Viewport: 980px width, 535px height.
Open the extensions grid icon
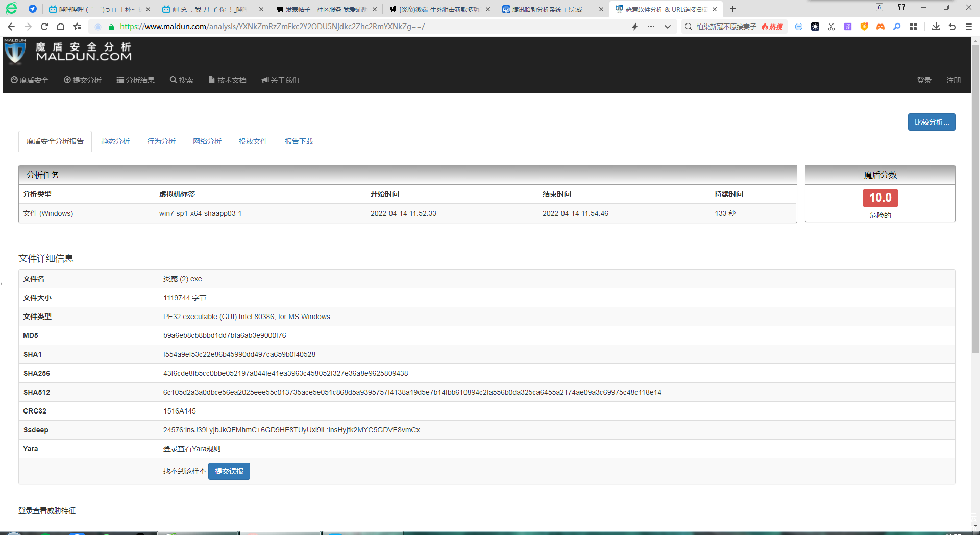click(x=913, y=27)
